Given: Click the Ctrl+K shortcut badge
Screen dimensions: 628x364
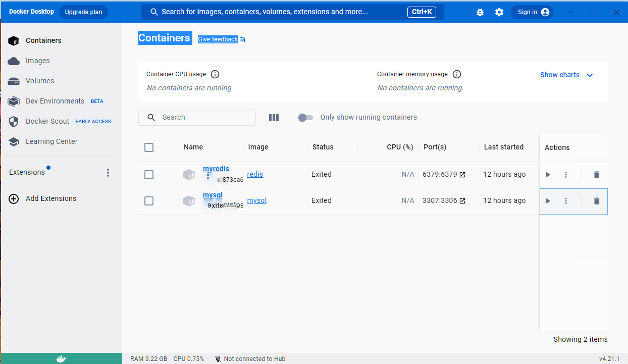Looking at the screenshot, I should point(422,12).
